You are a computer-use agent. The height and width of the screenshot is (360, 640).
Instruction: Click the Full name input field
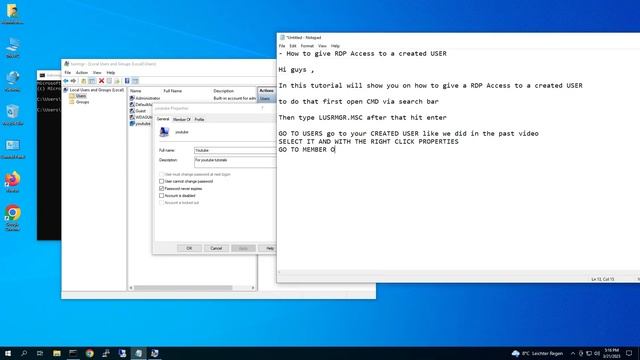click(x=235, y=151)
